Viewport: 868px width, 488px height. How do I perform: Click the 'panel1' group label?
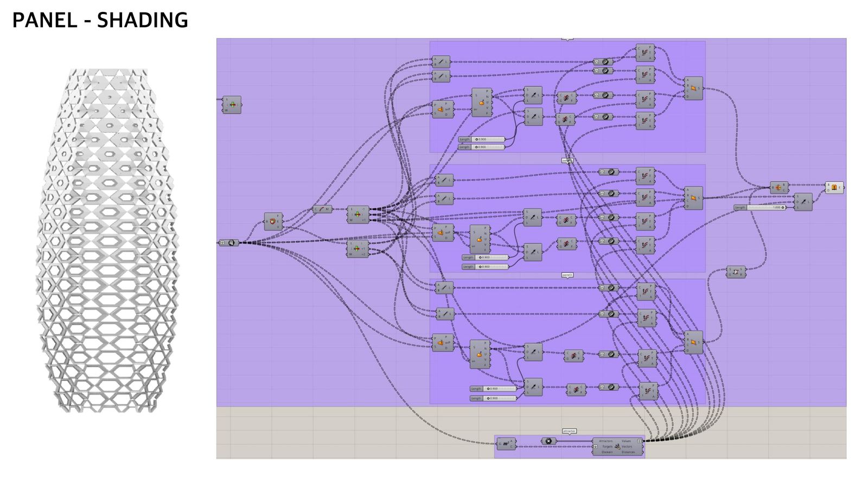pyautogui.click(x=567, y=160)
